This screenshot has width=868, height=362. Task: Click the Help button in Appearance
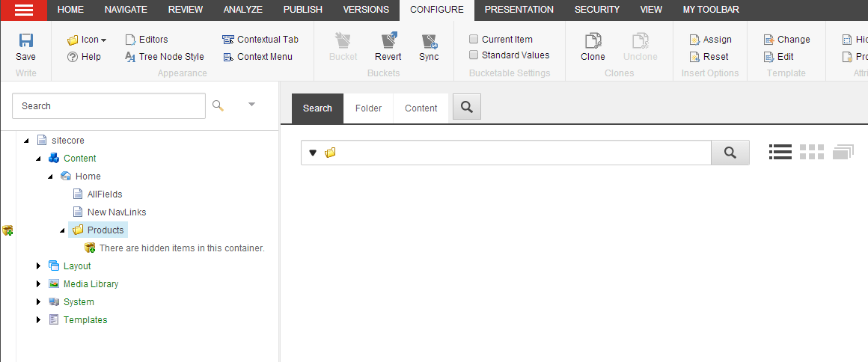[84, 56]
